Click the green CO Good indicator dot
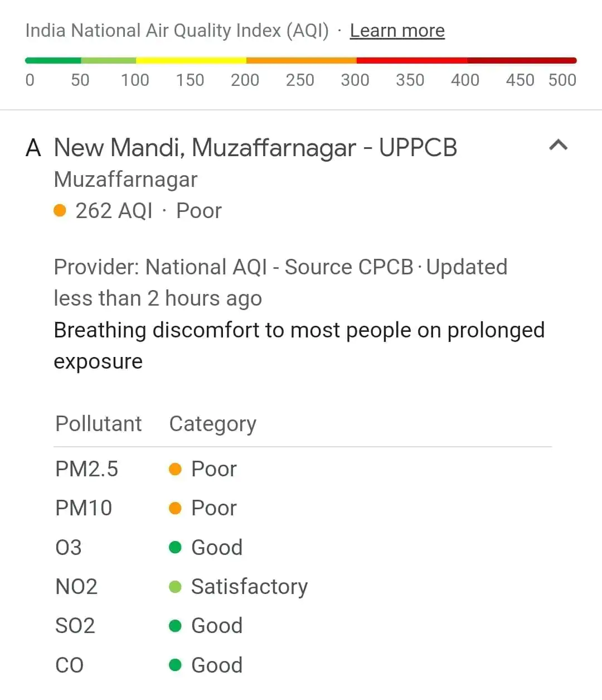Viewport: 602px width, 700px height. coord(175,665)
